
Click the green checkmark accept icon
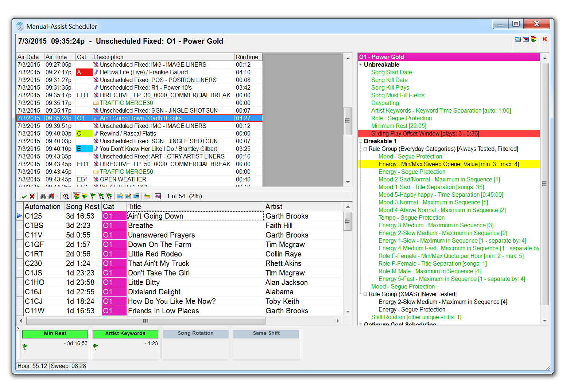[x=24, y=196]
